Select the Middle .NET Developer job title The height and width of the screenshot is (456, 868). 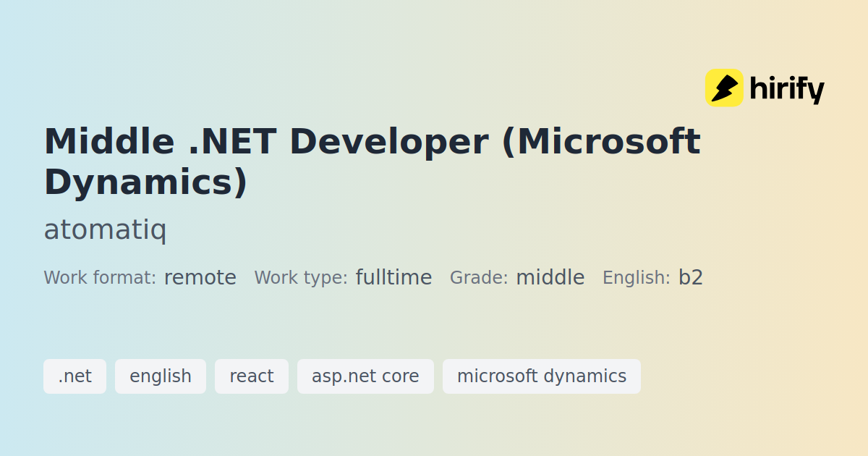click(x=372, y=161)
